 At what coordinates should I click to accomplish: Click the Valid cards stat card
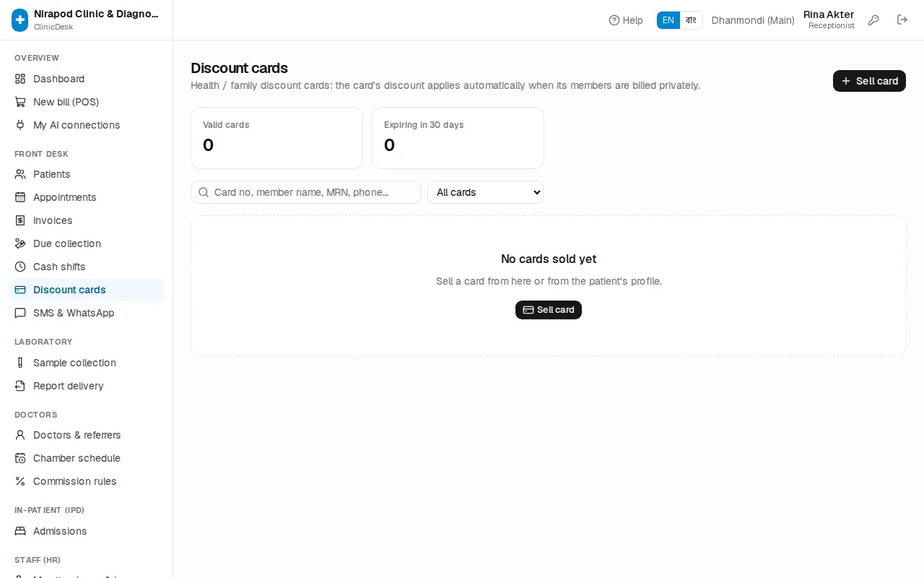276,138
